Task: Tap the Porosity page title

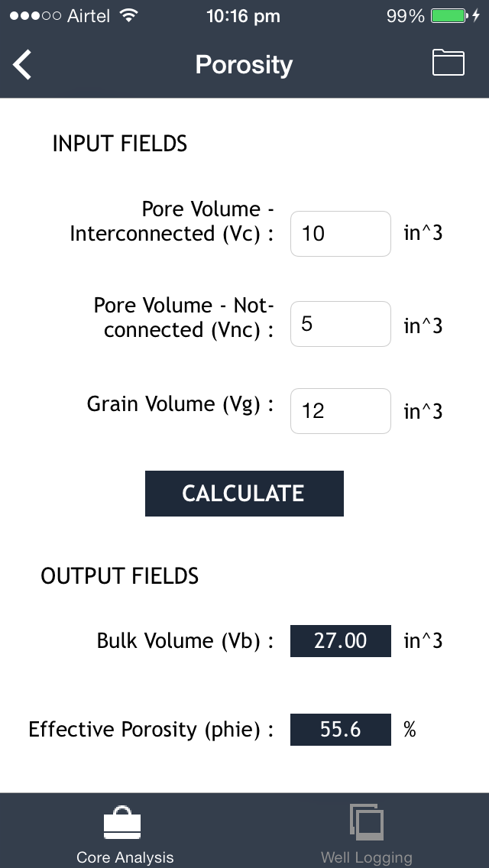Action: [x=244, y=64]
